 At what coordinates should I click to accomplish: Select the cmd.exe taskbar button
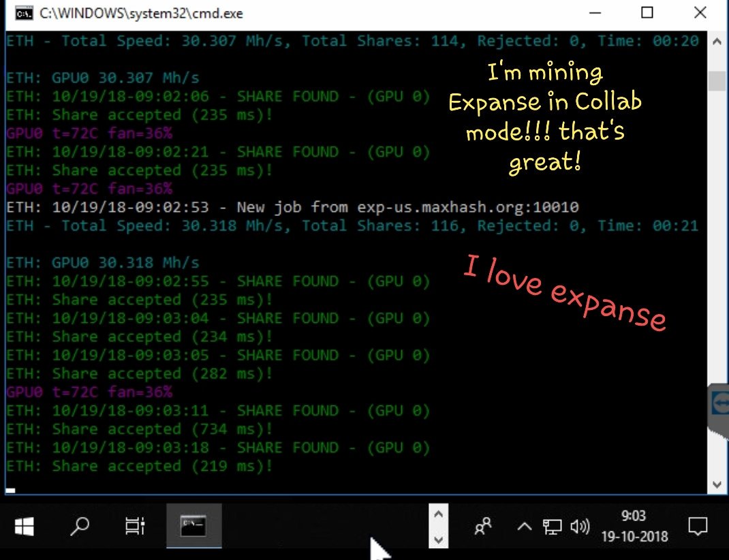coord(194,526)
